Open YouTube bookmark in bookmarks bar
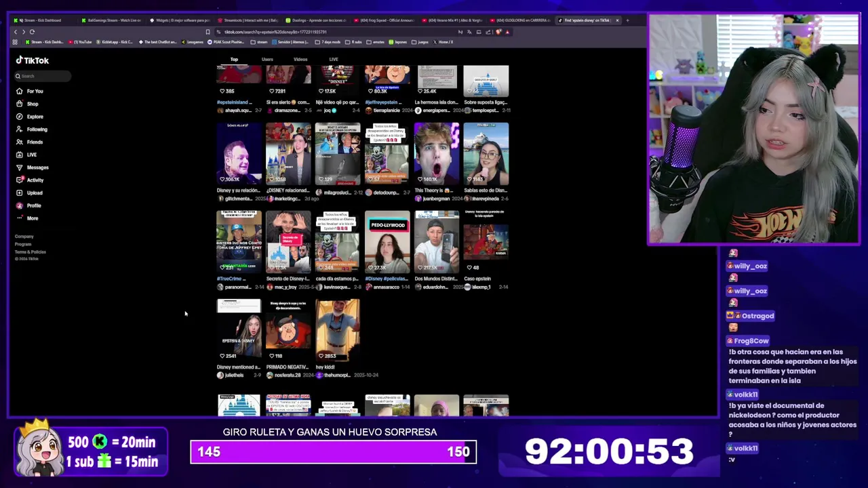This screenshot has height=488, width=868. [x=80, y=42]
